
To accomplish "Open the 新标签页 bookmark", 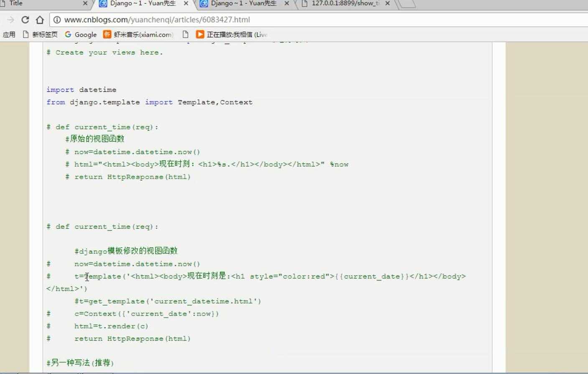I will point(40,35).
